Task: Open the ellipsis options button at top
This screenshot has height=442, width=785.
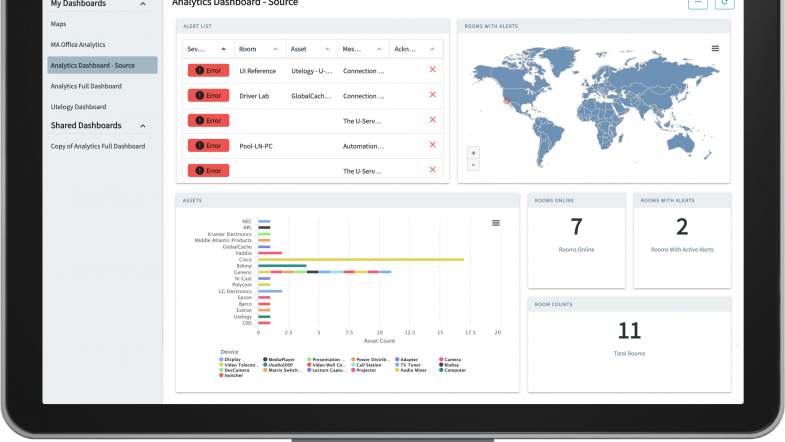Action: click(x=698, y=3)
